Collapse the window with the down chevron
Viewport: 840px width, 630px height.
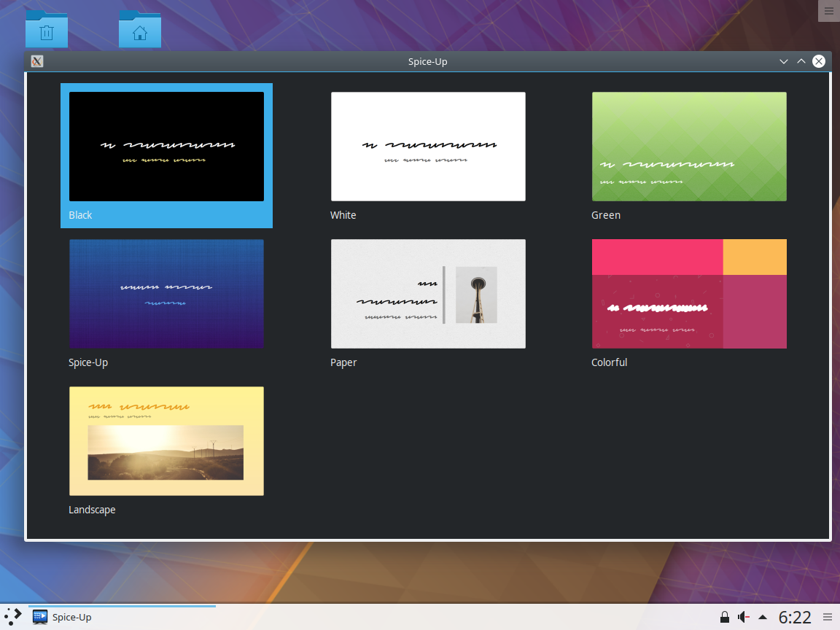783,61
